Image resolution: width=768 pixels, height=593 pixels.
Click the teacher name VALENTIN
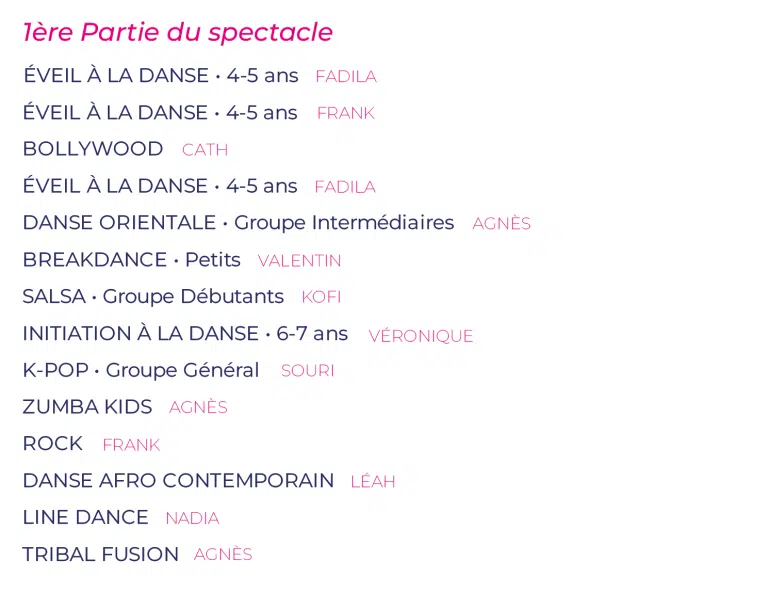pyautogui.click(x=300, y=261)
